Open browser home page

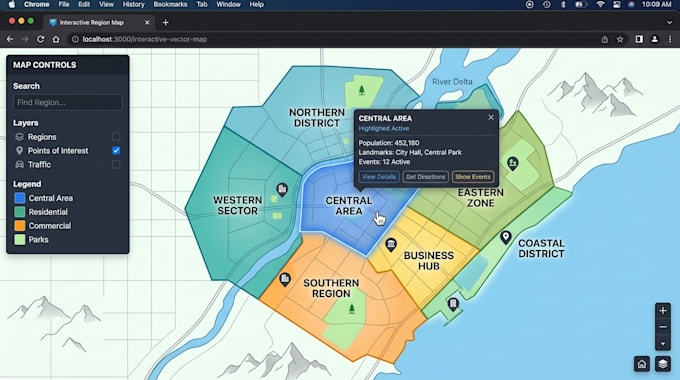pos(56,39)
